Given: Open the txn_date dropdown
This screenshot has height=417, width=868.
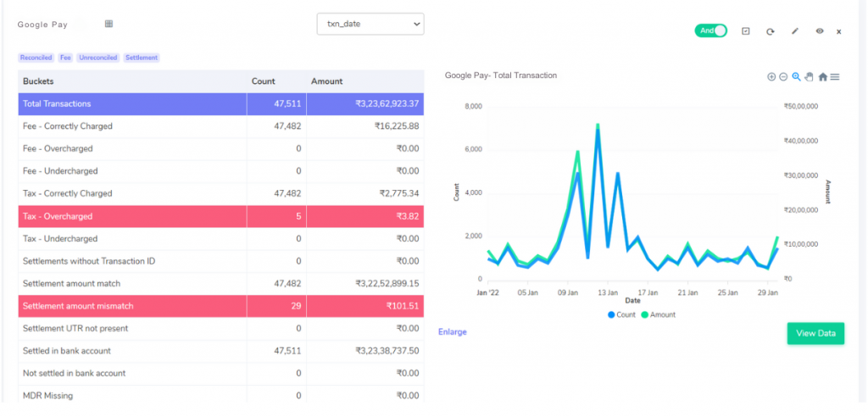Looking at the screenshot, I should (x=370, y=24).
